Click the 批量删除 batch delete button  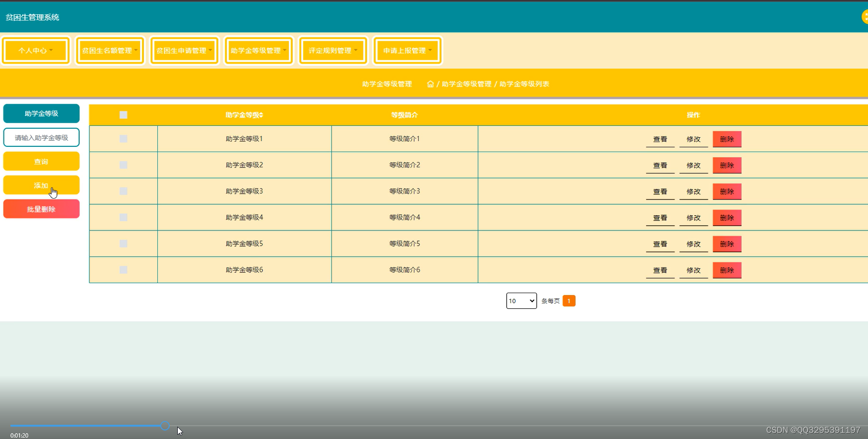click(41, 209)
